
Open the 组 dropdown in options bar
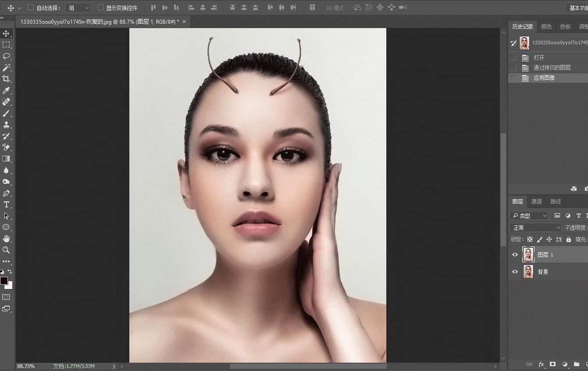78,7
